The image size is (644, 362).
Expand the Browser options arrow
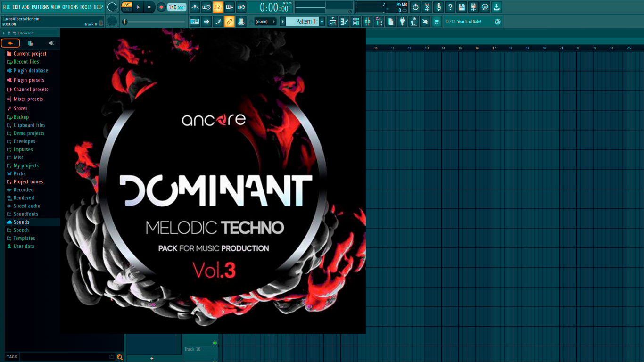[x=4, y=33]
